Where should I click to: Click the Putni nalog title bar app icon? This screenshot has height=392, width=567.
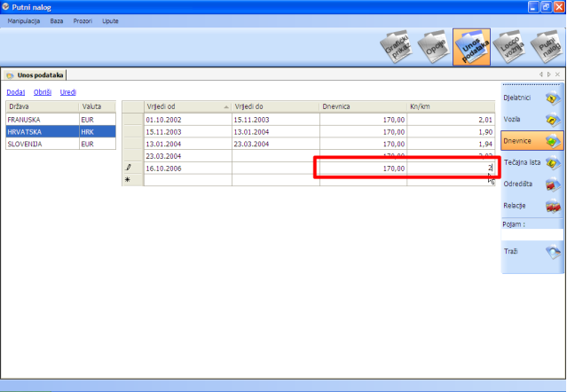click(x=5, y=7)
